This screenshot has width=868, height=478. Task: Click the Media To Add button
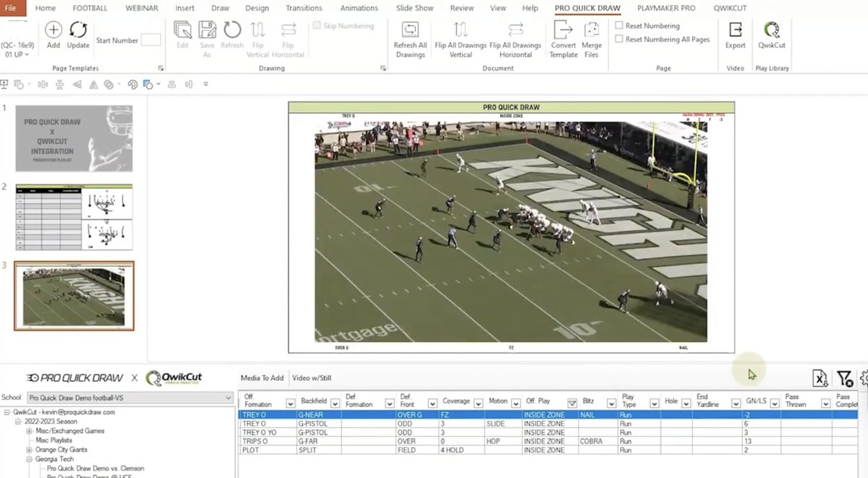[262, 377]
